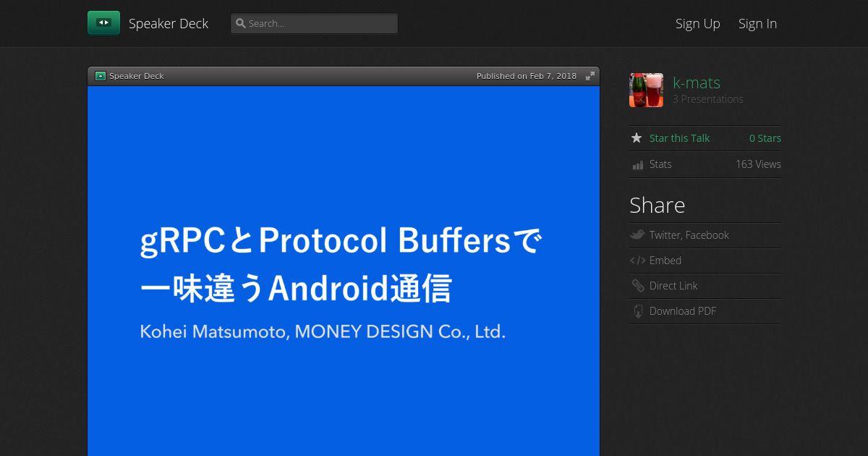868x456 pixels.
Task: Click the Share heading
Action: [657, 206]
